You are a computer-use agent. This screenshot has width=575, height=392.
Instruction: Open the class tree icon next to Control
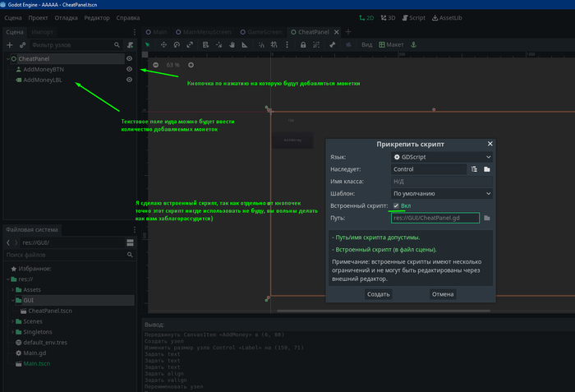click(474, 169)
